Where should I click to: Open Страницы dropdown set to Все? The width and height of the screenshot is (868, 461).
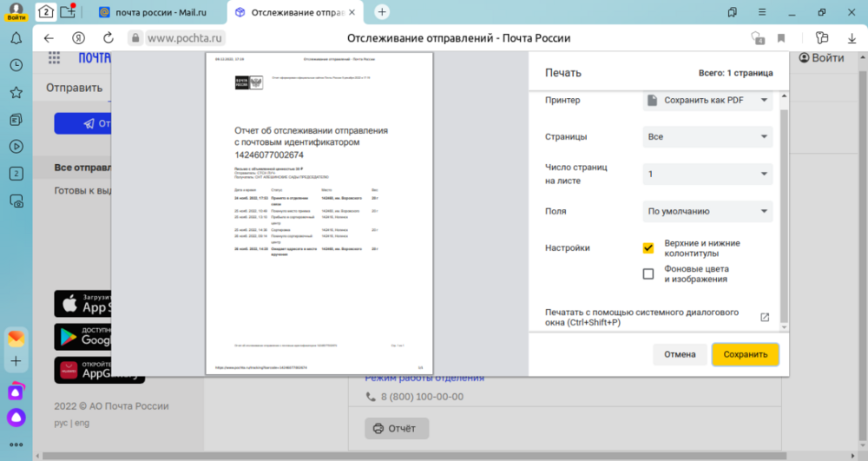pyautogui.click(x=707, y=136)
